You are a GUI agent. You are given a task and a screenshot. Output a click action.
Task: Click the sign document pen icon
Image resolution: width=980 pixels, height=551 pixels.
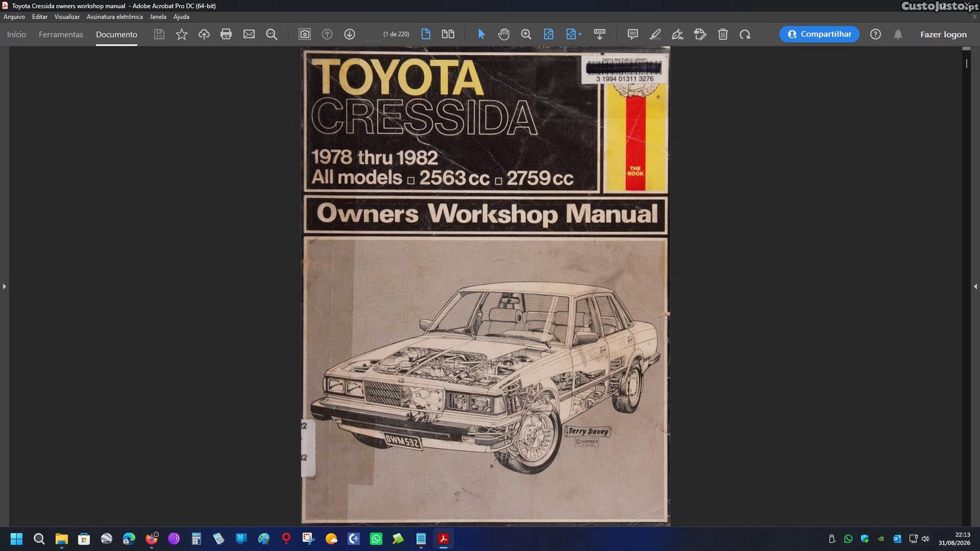tap(678, 34)
